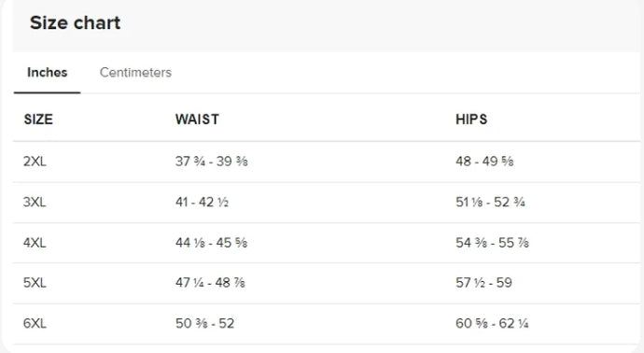Click the 2XL waist value 37 ¾ - 39 ⅜
Viewport: 644px width, 353px height.
click(x=212, y=161)
